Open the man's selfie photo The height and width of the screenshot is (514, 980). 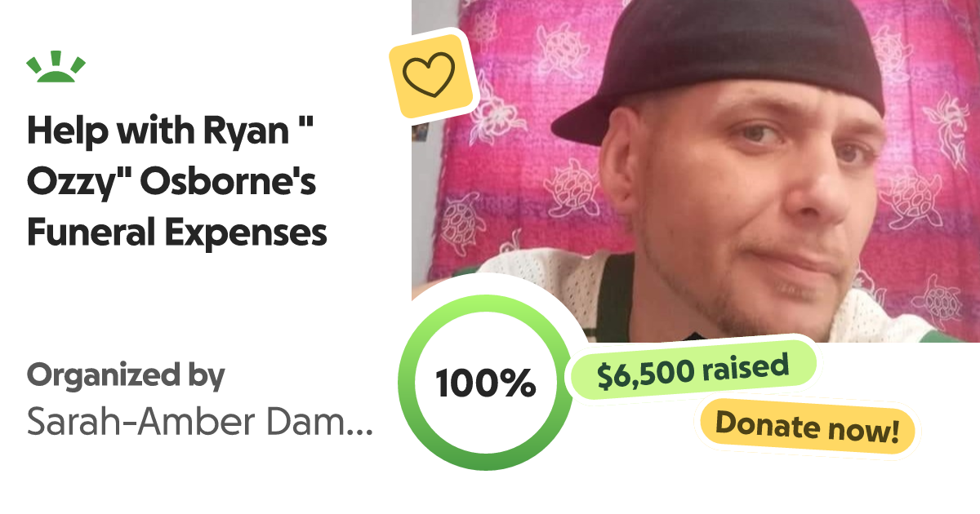696,171
